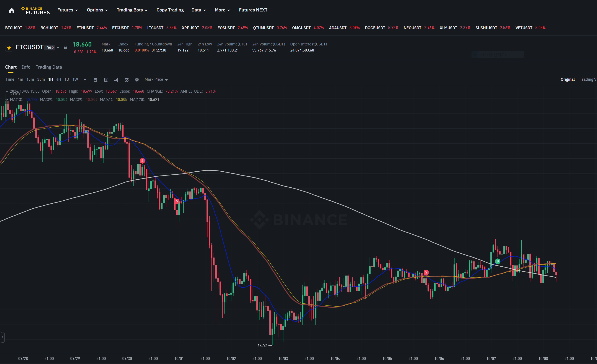Open the technical indicators chart icon
Viewport: 597px width, 364px height.
pyautogui.click(x=106, y=80)
